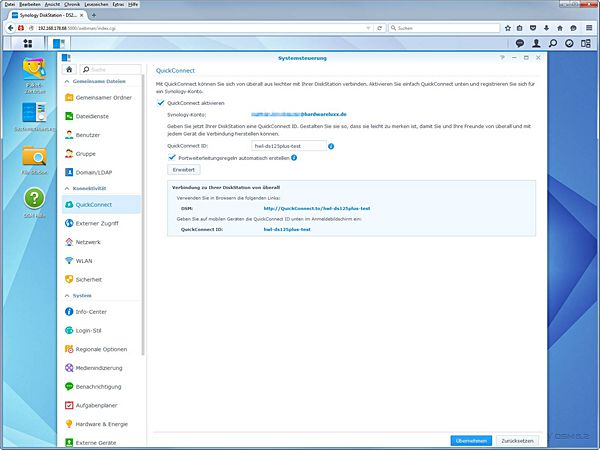Click the Erweitert button
This screenshot has width=600, height=450.
[x=184, y=170]
